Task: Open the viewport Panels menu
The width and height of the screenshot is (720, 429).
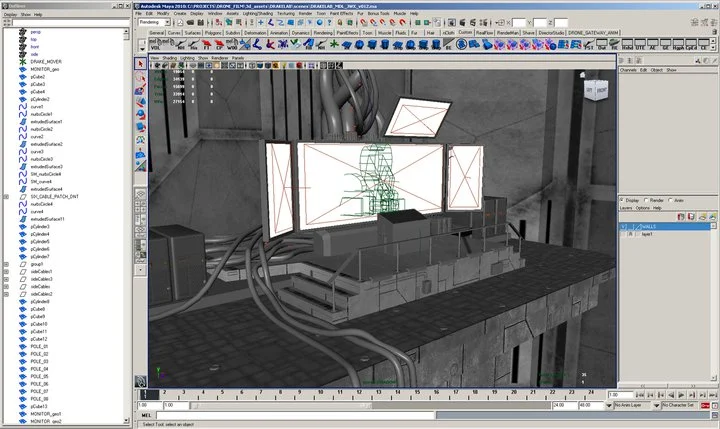Action: click(x=238, y=58)
